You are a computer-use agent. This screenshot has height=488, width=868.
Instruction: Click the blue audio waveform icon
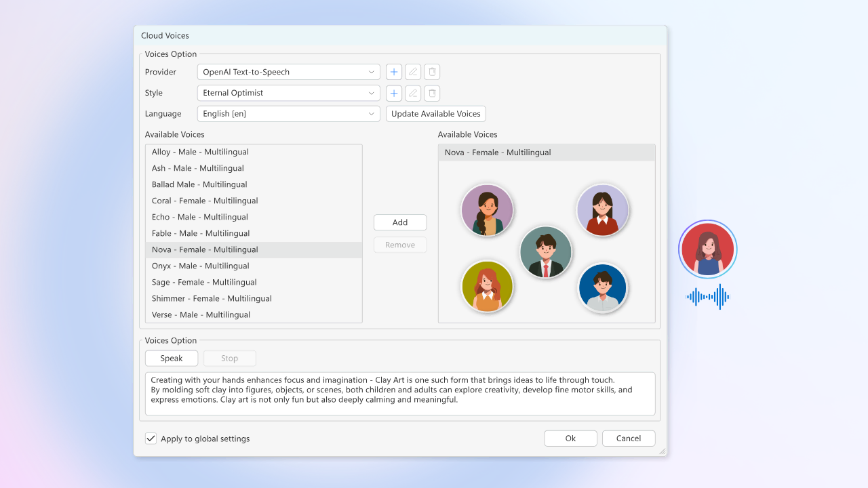[708, 297]
